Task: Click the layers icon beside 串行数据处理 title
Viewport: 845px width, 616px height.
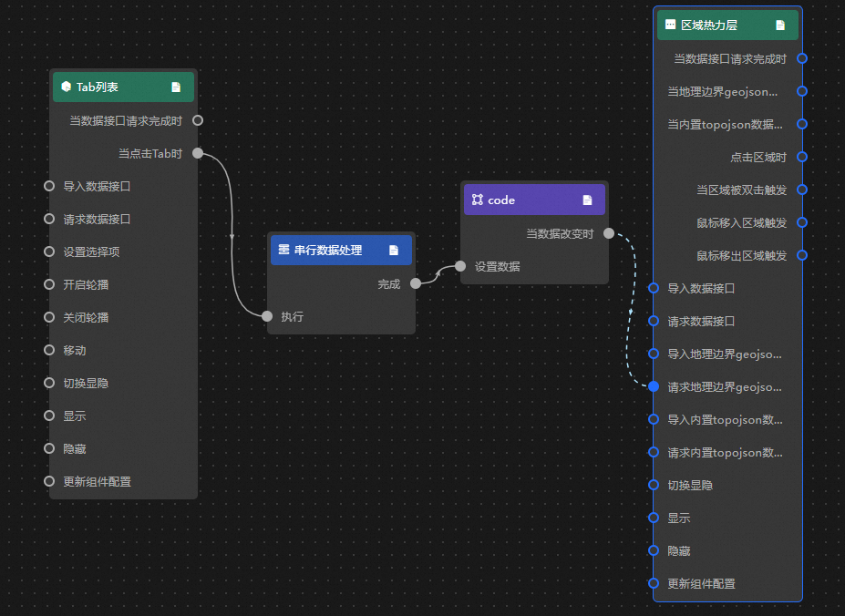Action: point(283,250)
